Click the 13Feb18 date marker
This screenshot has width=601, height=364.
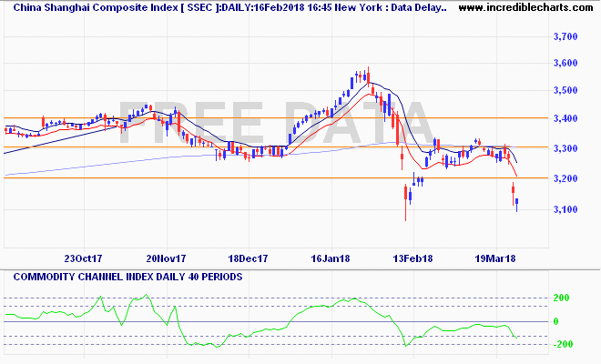tap(413, 258)
